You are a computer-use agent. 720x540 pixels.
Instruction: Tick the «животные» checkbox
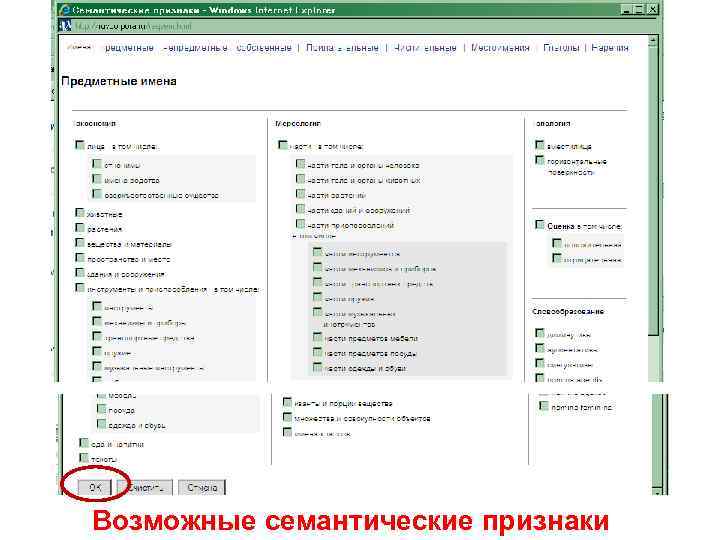[x=80, y=213]
